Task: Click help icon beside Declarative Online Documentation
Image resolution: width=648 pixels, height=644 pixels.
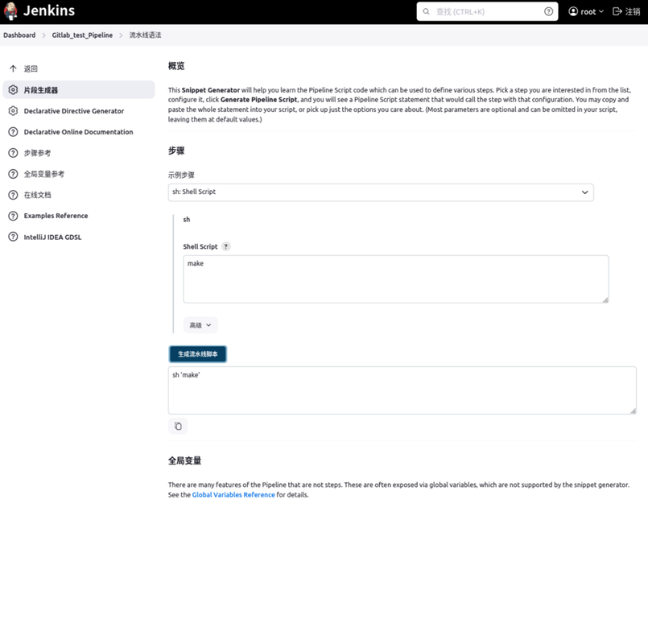Action: click(13, 132)
